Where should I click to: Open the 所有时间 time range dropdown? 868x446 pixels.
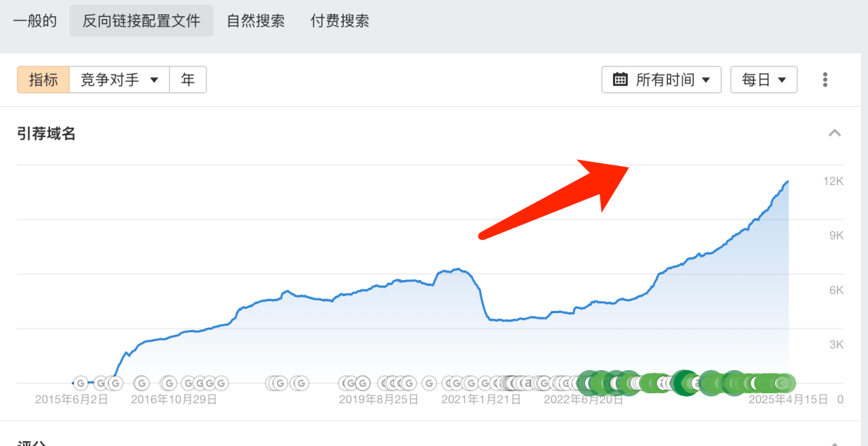click(x=661, y=79)
